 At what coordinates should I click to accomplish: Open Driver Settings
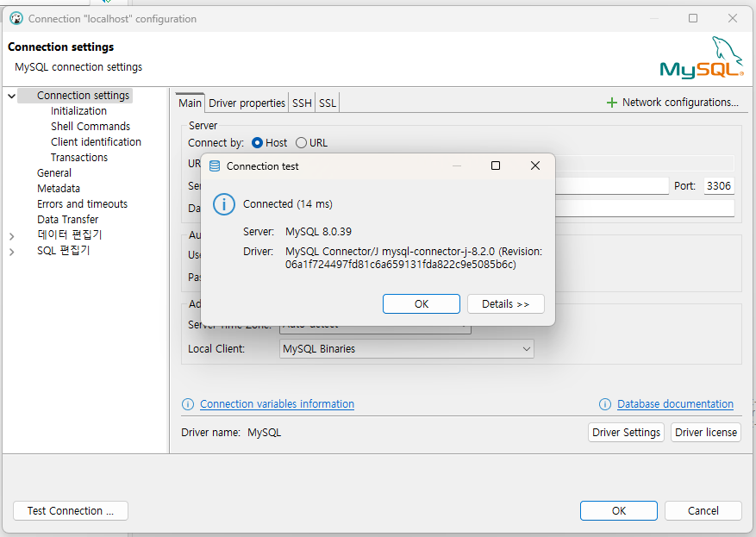click(x=626, y=433)
